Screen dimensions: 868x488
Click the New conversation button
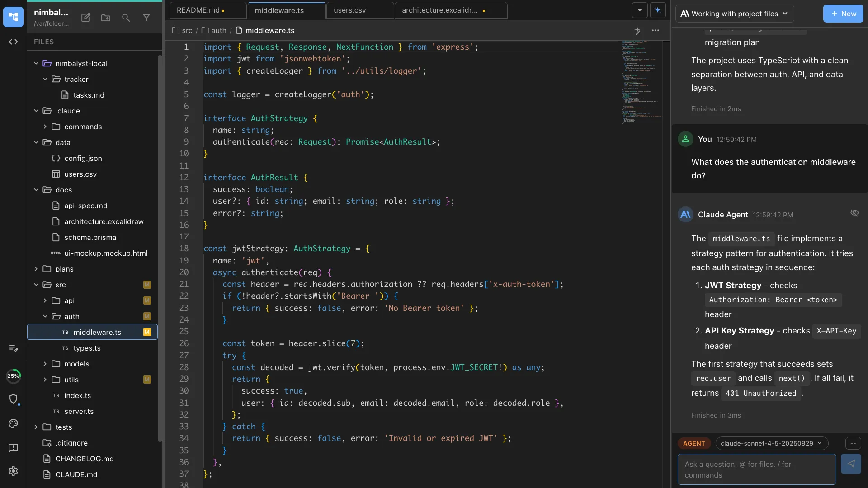coord(843,14)
